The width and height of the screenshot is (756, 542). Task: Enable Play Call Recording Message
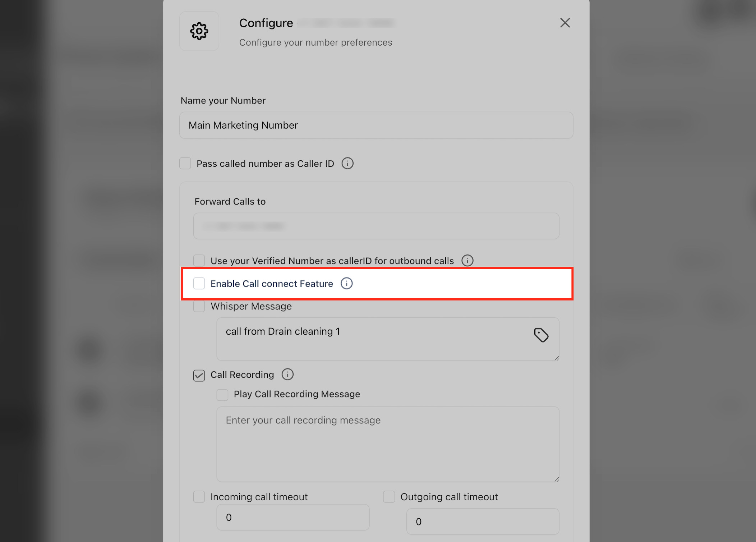point(222,395)
